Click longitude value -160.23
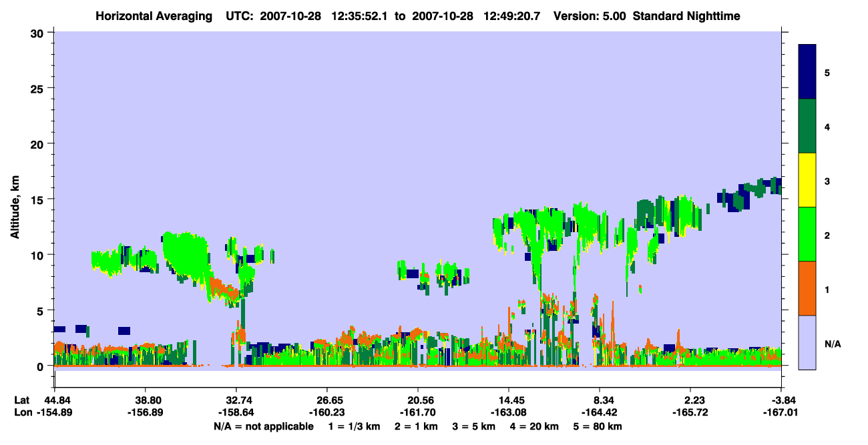The height and width of the screenshot is (445, 868). (327, 413)
